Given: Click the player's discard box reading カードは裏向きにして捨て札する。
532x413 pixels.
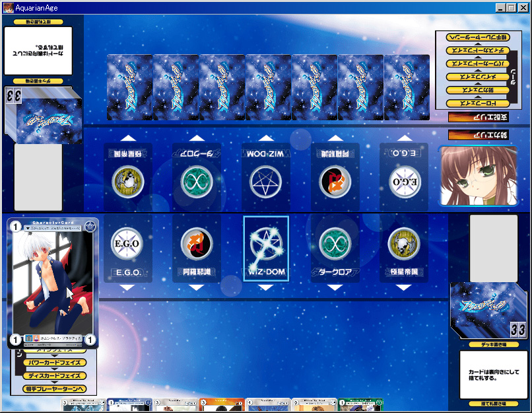Looking at the screenshot, I should coord(494,375).
